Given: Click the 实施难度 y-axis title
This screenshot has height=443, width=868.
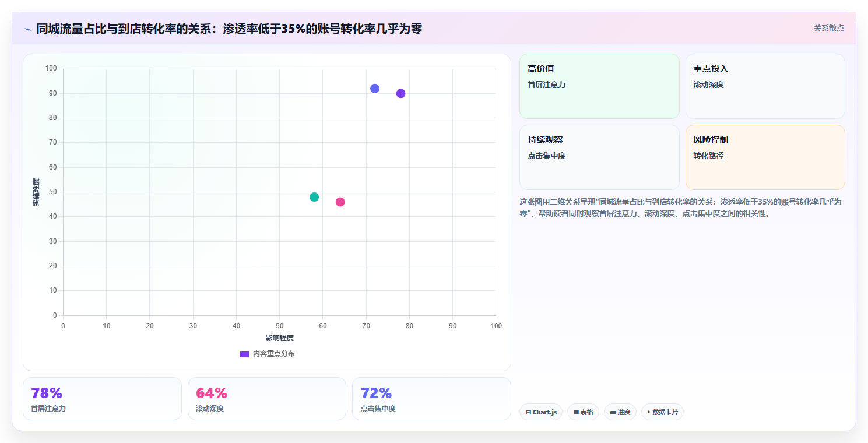Looking at the screenshot, I should [x=36, y=192].
